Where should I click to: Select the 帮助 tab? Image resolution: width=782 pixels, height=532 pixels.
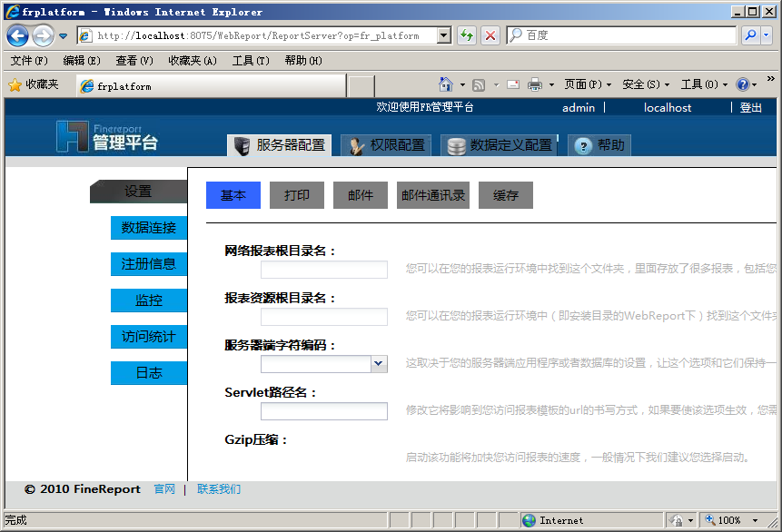[x=599, y=145]
